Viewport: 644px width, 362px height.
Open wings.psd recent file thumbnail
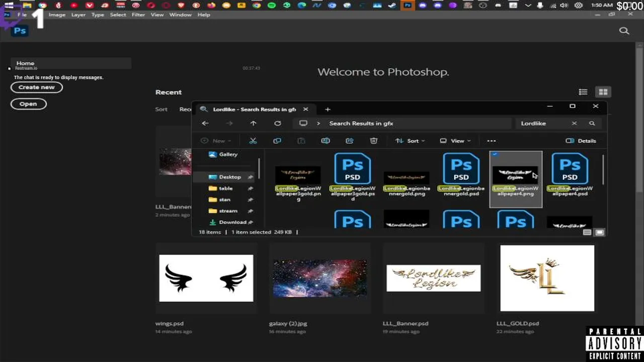[x=206, y=278]
